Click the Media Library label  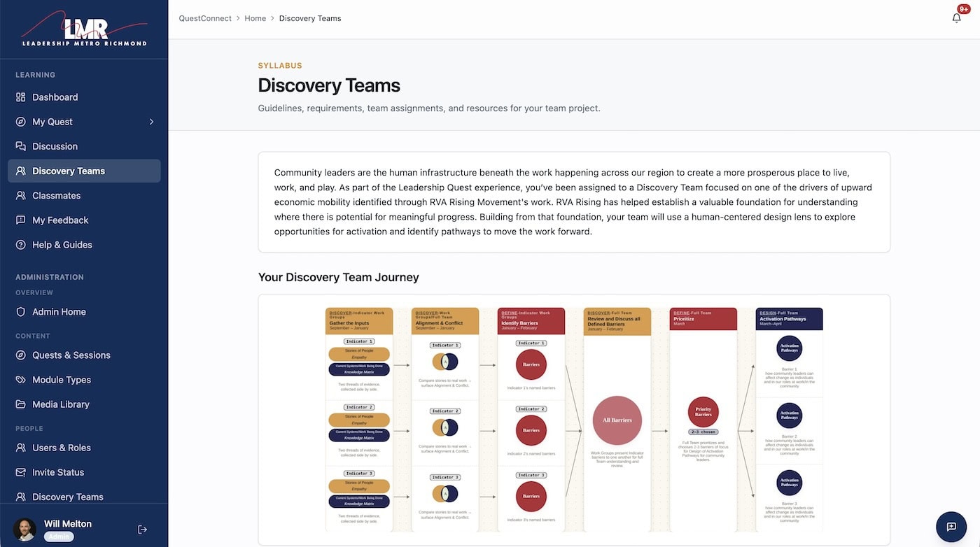(61, 404)
